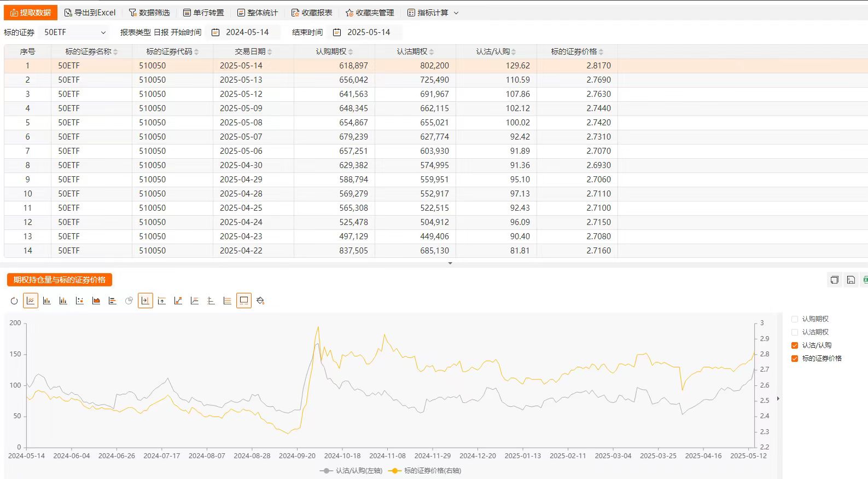Open the 标的证券 50ETF dropdown
This screenshot has width=868, height=479.
pyautogui.click(x=74, y=32)
